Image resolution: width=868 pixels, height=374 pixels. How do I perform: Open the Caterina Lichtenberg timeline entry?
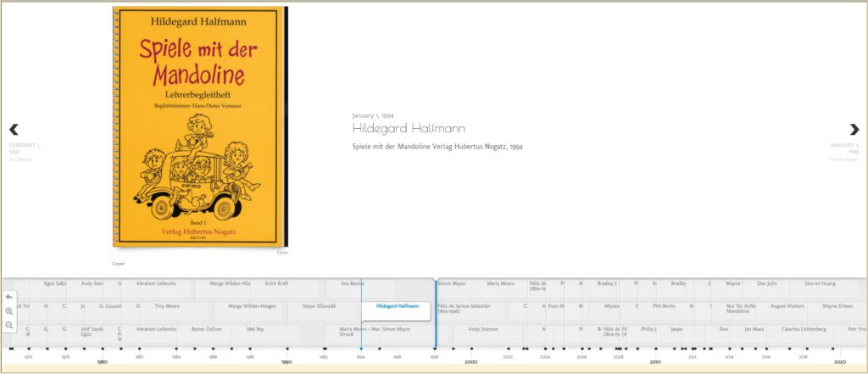[x=802, y=329]
